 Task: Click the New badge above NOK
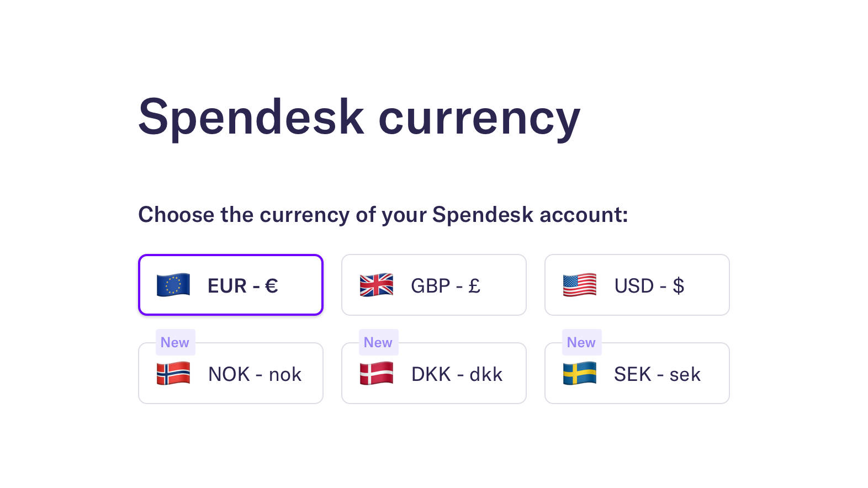tap(175, 342)
